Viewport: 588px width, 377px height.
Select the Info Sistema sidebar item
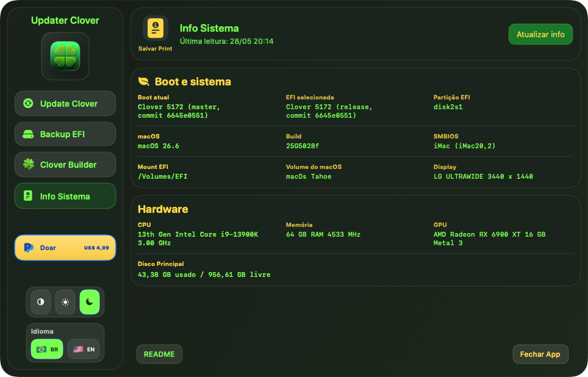[65, 196]
